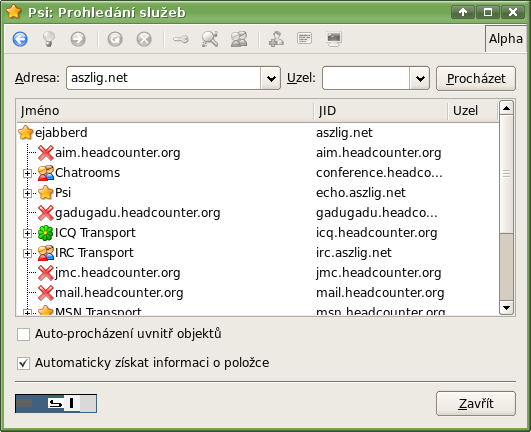Click the Psi logo in the bottom corner
This screenshot has width=531, height=432.
[x=56, y=403]
